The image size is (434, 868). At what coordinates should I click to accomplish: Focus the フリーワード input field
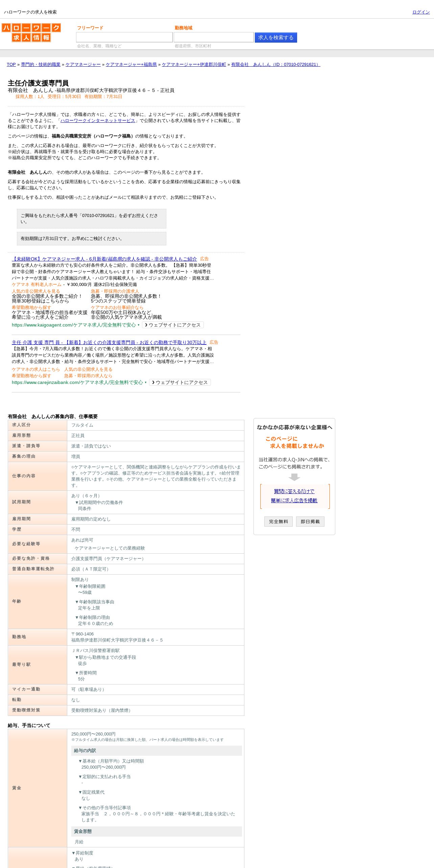coord(124,37)
